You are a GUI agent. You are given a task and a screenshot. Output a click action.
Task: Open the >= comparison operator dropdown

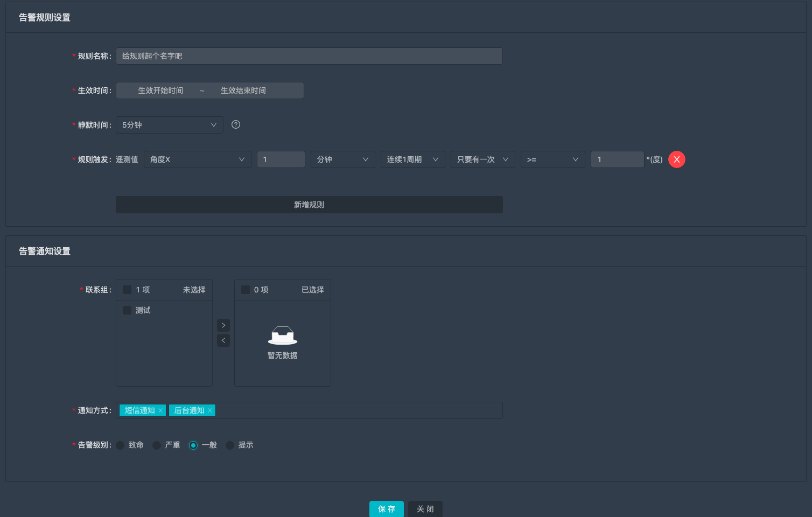pos(552,159)
